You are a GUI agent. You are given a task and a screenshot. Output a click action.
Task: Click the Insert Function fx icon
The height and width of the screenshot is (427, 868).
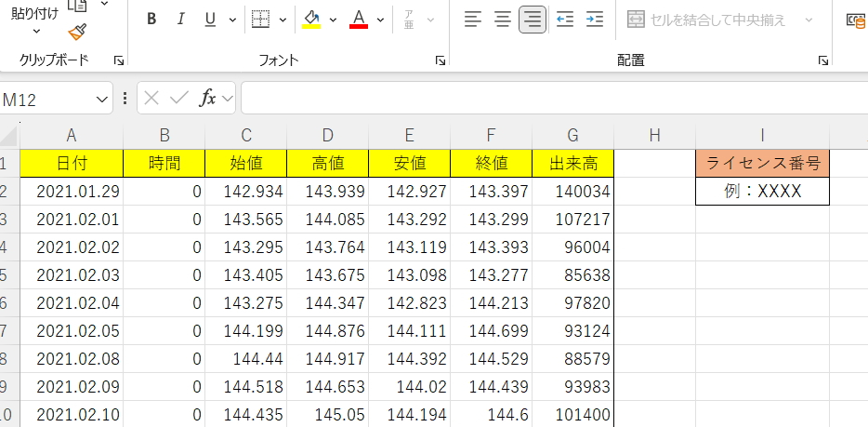click(208, 98)
